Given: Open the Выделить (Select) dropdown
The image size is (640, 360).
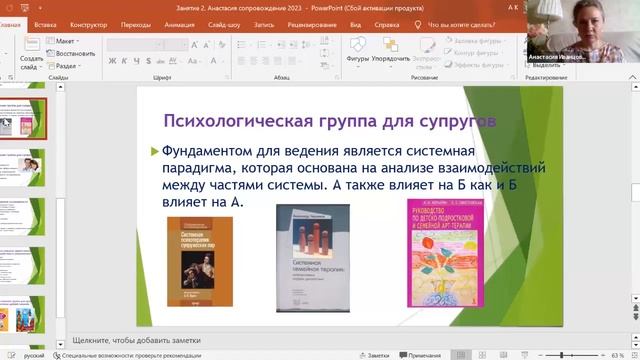Looking at the screenshot, I should [x=546, y=65].
